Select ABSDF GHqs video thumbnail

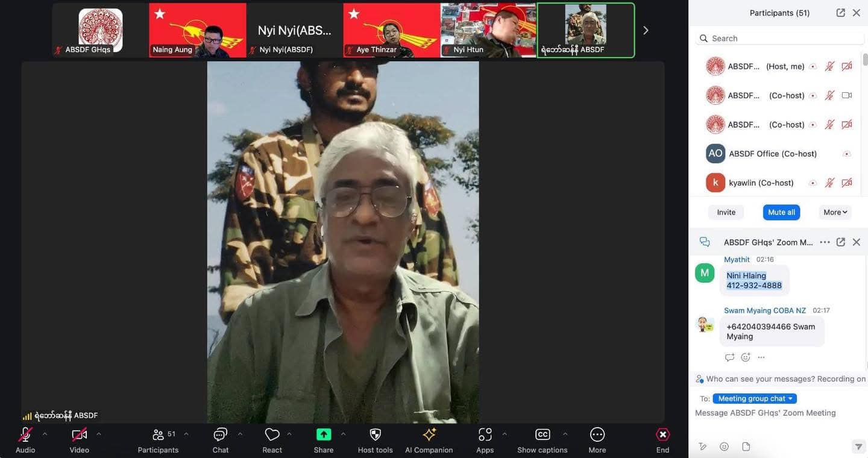[x=101, y=30]
